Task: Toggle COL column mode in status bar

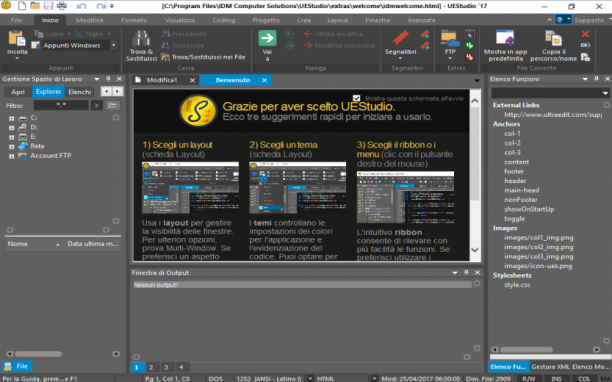Action: [x=584, y=378]
